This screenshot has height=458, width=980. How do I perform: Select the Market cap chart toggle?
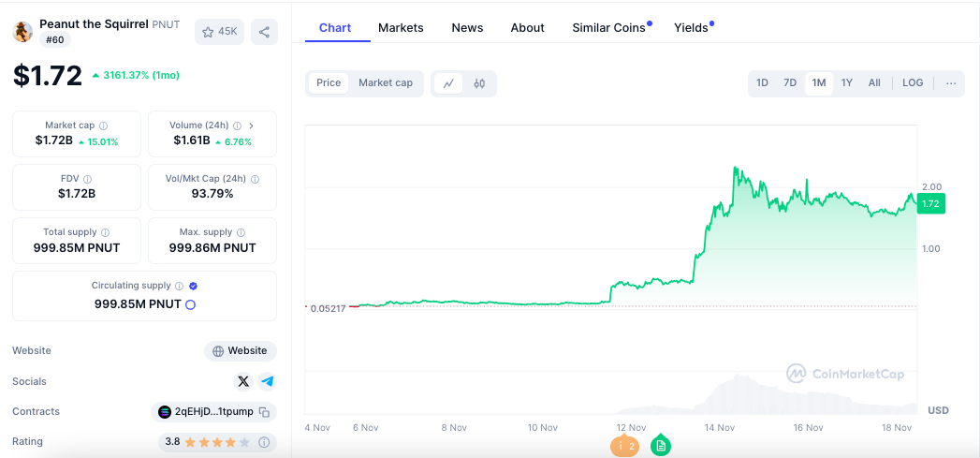(386, 83)
